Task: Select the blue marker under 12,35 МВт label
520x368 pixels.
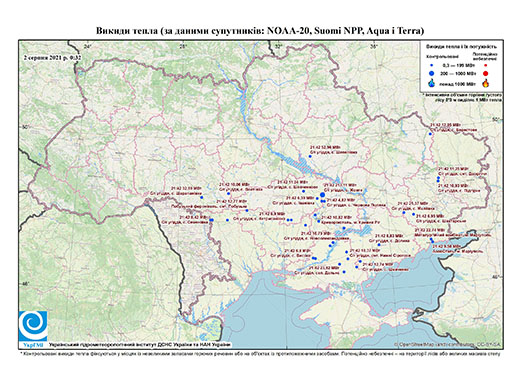Action: (x=430, y=134)
